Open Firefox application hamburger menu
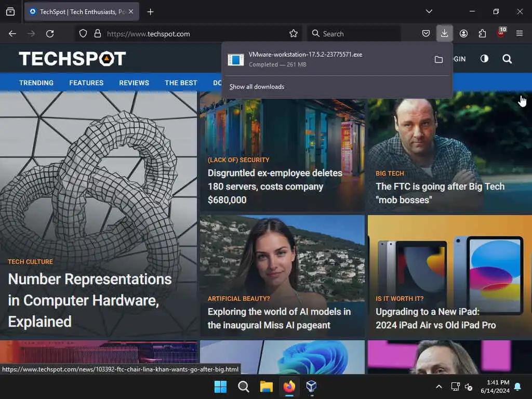The width and height of the screenshot is (532, 399). coord(520,34)
